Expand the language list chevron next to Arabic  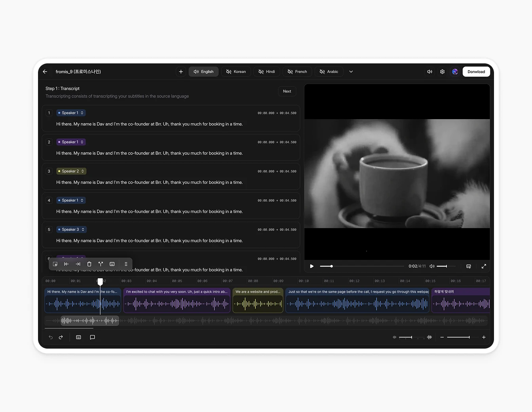[351, 71]
